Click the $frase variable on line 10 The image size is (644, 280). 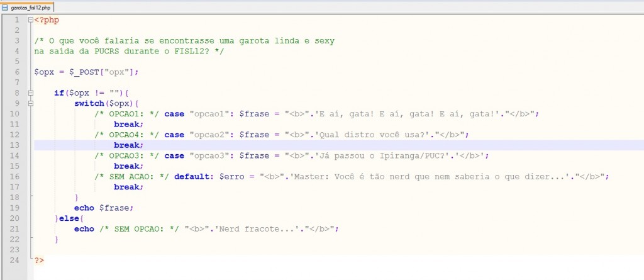pyautogui.click(x=255, y=114)
